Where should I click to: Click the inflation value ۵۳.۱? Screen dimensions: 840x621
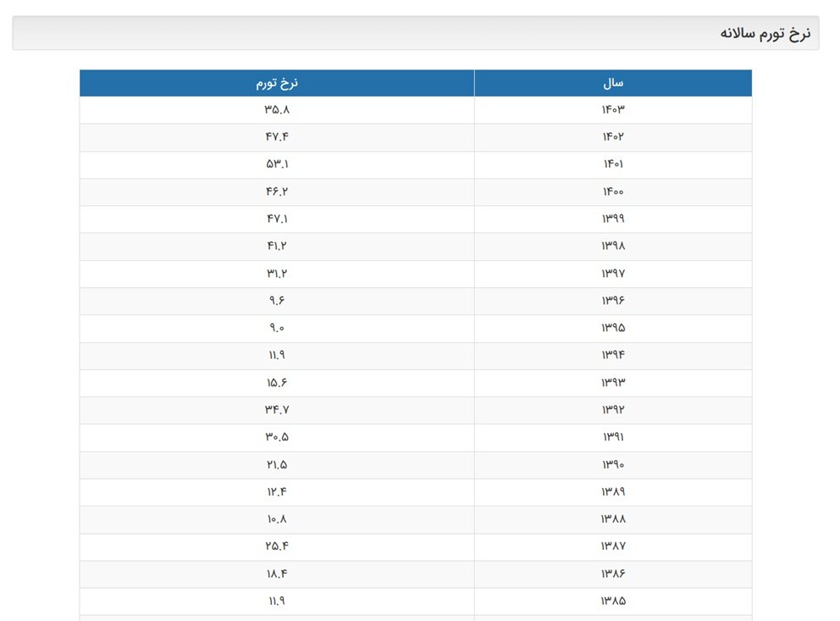[277, 164]
